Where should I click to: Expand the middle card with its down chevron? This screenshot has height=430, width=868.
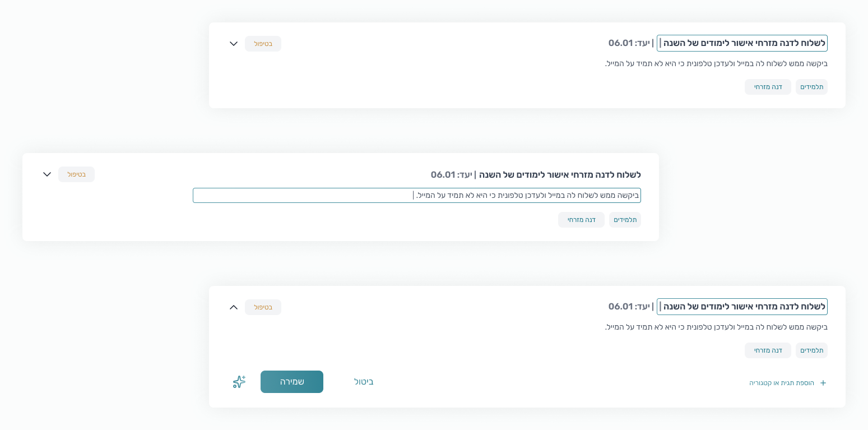[47, 174]
